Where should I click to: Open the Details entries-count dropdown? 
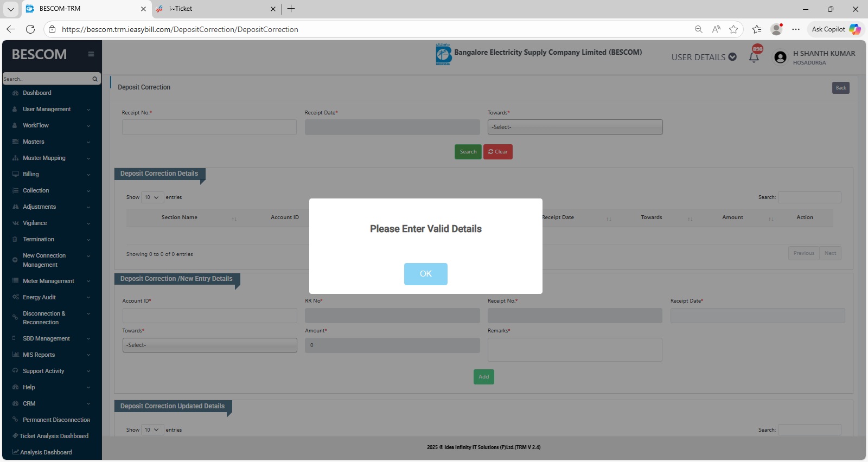(x=152, y=197)
